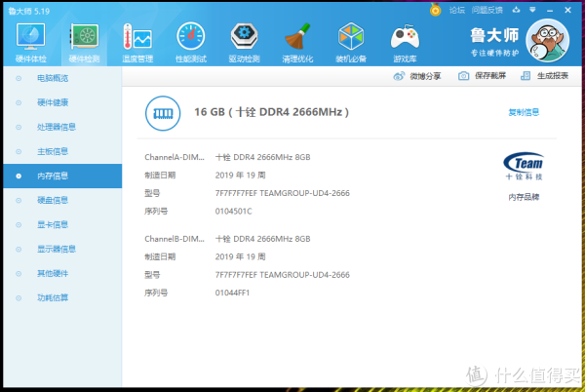Click serial number 01044FF1

(x=232, y=293)
